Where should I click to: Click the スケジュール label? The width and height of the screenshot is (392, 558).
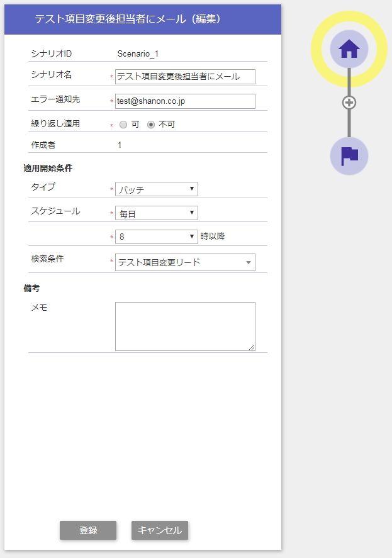55,211
